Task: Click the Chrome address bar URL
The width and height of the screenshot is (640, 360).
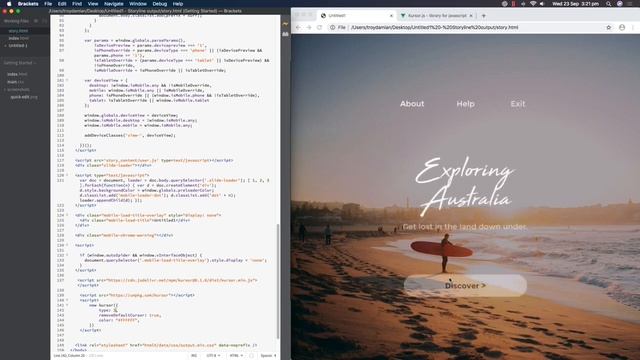Action: 434,27
